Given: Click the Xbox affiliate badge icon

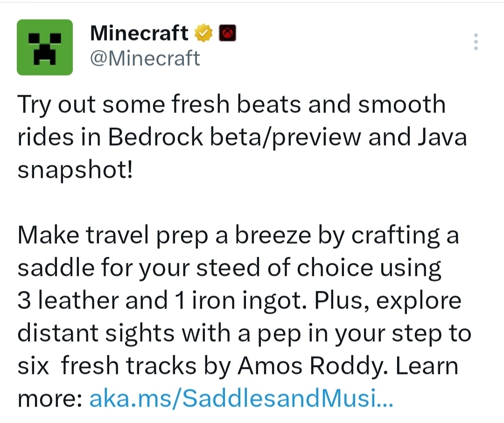Looking at the screenshot, I should (227, 33).
